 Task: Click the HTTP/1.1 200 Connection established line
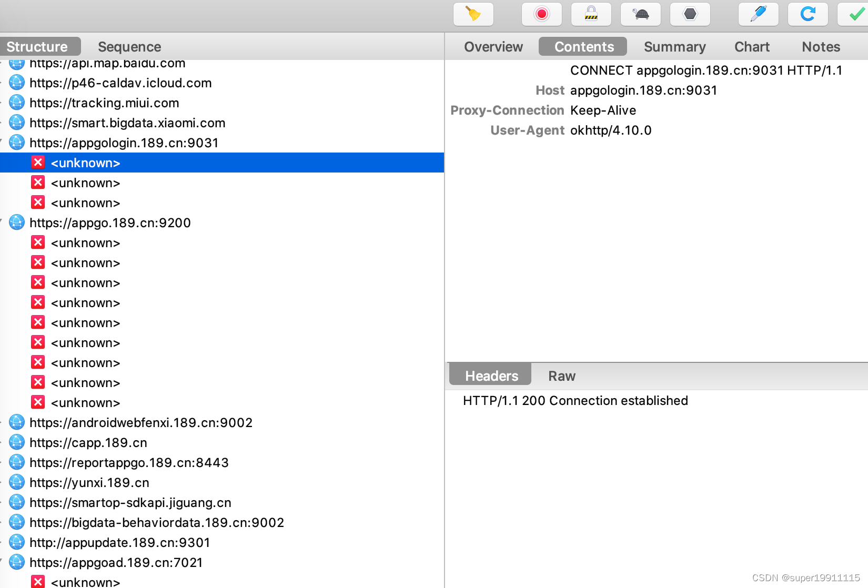click(576, 400)
